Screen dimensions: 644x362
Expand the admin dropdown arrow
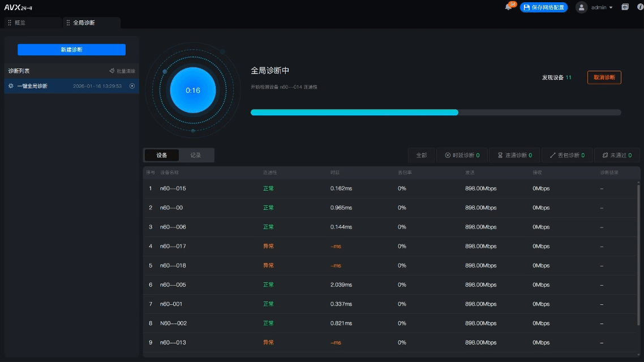[x=611, y=8]
